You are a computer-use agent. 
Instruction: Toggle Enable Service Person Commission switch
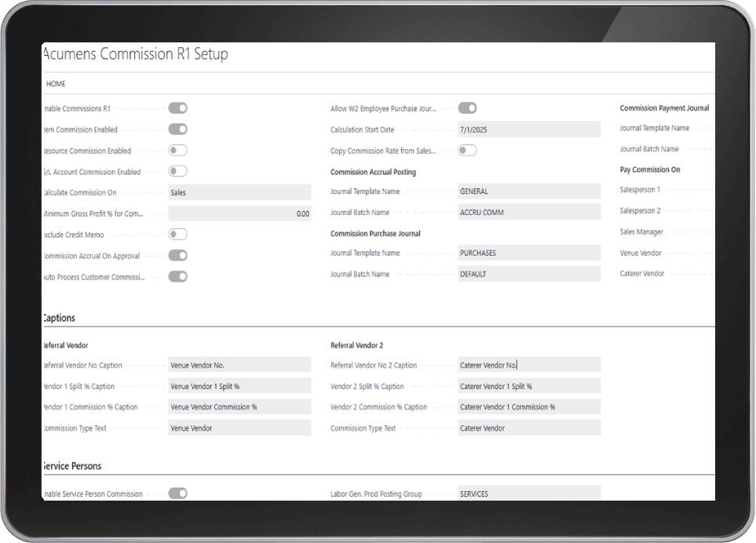tap(177, 494)
